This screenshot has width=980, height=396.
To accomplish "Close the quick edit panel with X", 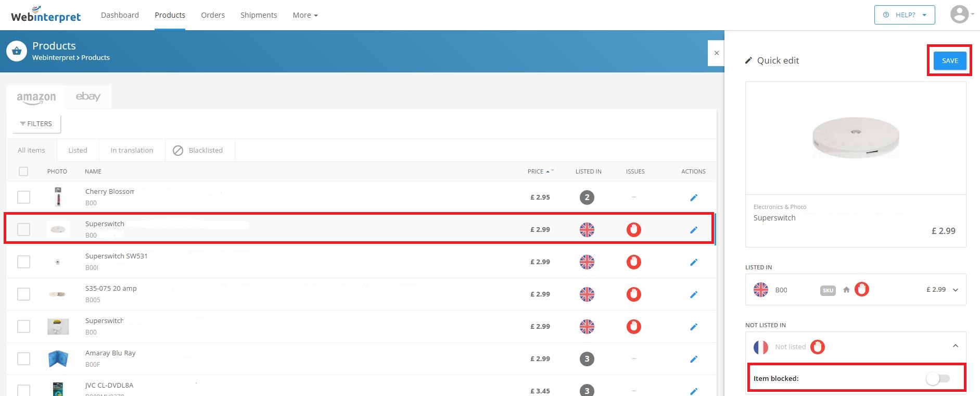I will 717,53.
